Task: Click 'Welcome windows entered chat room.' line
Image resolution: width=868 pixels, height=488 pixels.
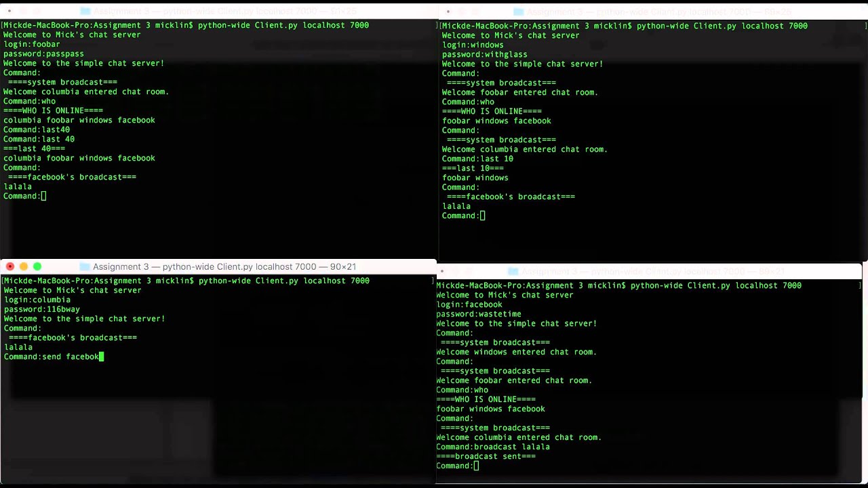Action: click(x=516, y=352)
